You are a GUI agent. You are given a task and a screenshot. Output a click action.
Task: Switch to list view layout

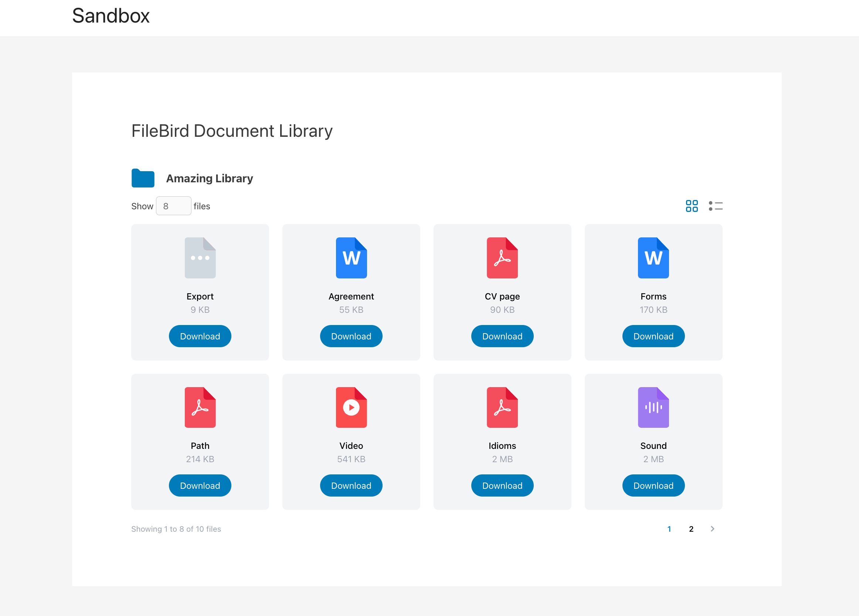coord(716,206)
